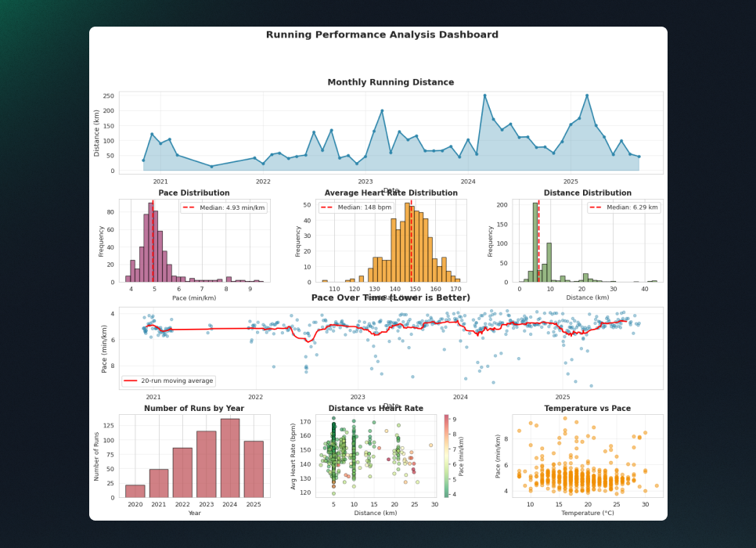Click the Average Heart Rate Distribution title
This screenshot has width=756, height=548.
391,193
